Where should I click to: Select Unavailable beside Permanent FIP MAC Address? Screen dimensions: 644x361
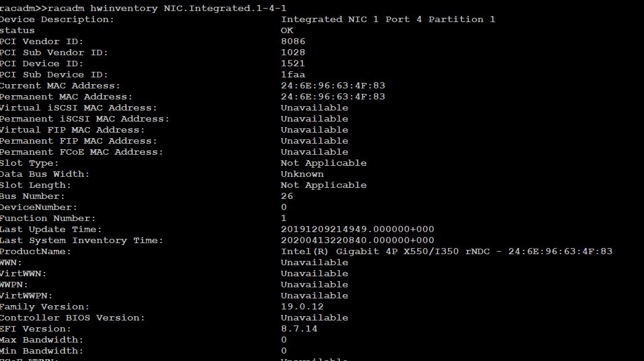coord(315,141)
